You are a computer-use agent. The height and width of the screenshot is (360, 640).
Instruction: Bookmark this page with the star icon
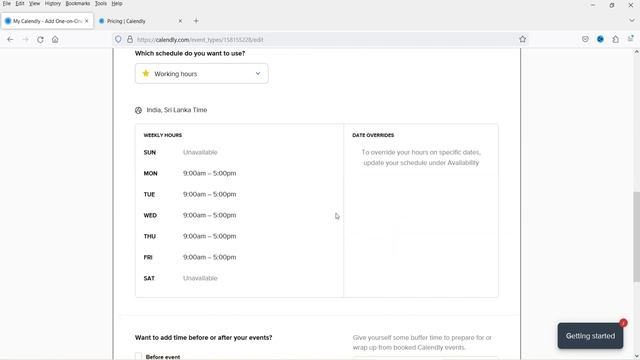522,40
